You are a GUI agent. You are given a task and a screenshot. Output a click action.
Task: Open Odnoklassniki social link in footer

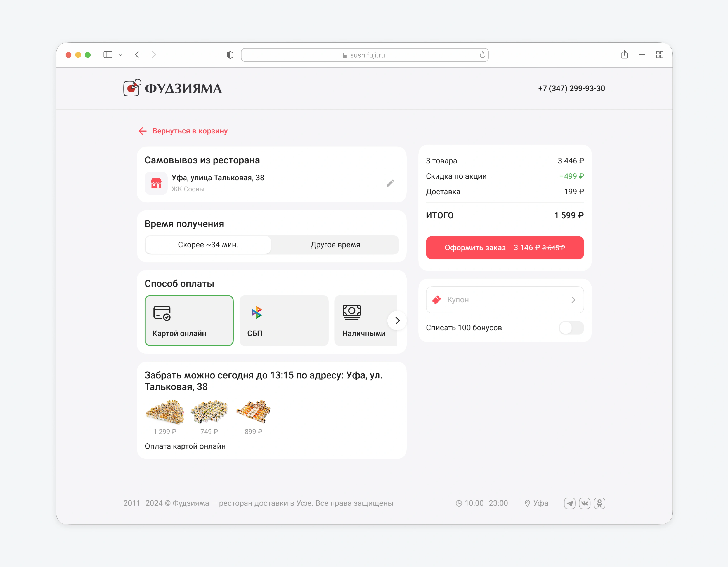pos(599,503)
